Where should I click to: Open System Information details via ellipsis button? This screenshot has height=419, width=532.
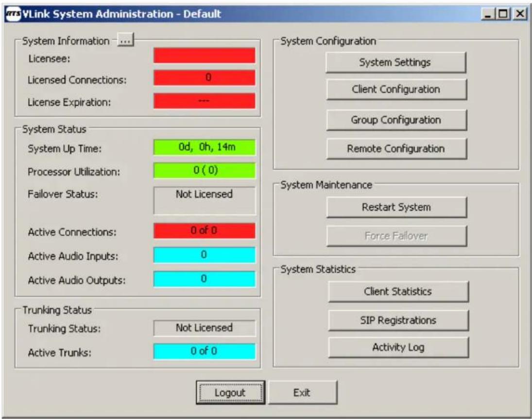pos(125,40)
